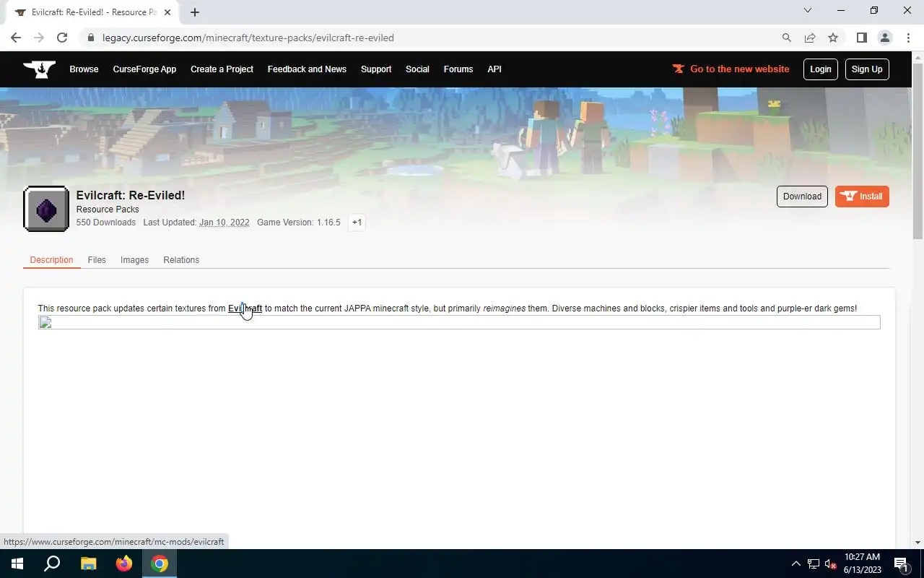Click the 550 Downloads count
The width and height of the screenshot is (924, 578).
click(x=106, y=223)
